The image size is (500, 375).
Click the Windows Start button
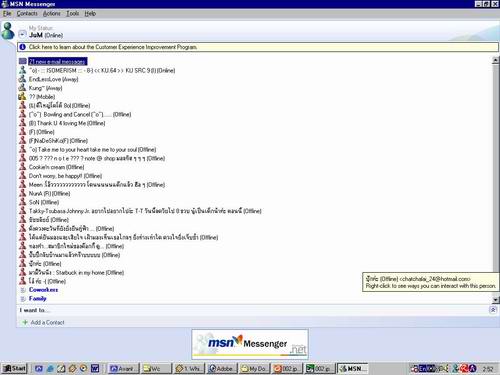coord(15,368)
